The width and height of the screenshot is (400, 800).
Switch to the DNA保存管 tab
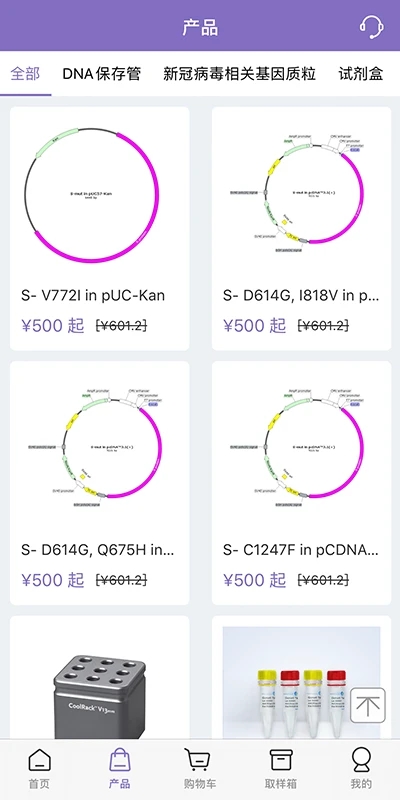click(102, 74)
